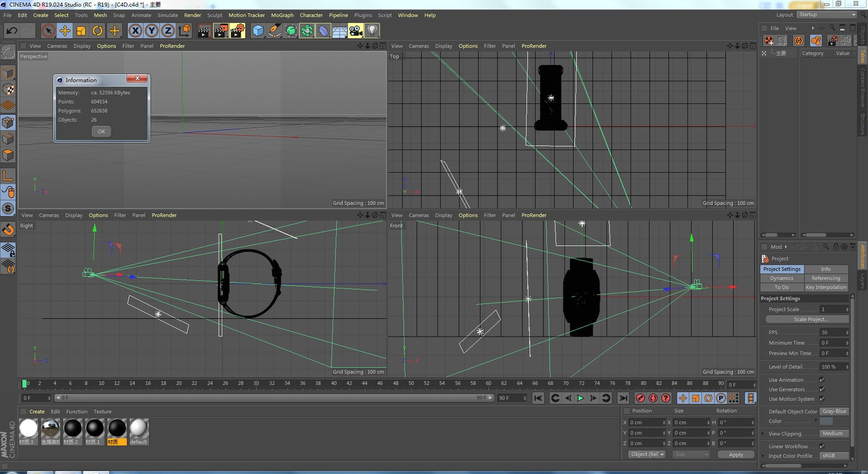Open the Character menu
This screenshot has height=474, width=868.
coord(311,15)
